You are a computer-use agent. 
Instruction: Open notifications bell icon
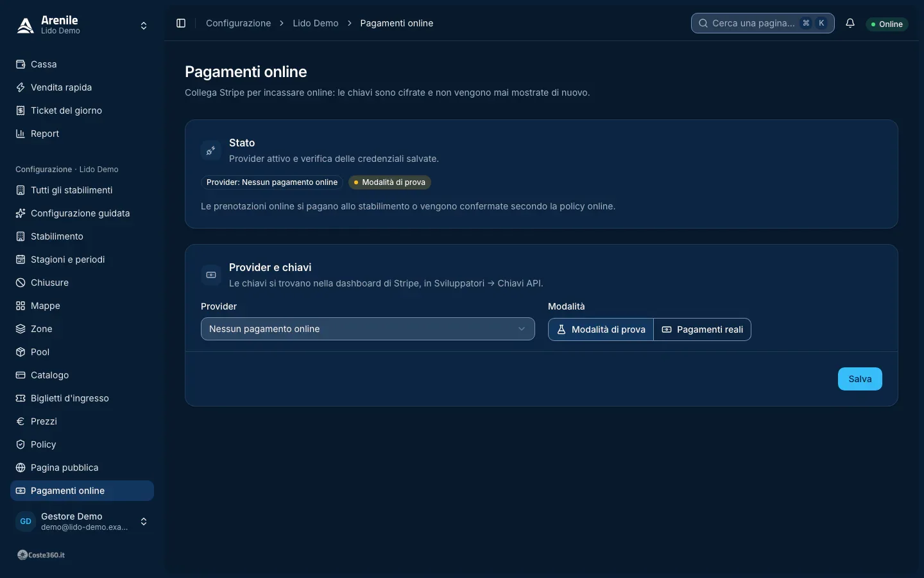850,23
